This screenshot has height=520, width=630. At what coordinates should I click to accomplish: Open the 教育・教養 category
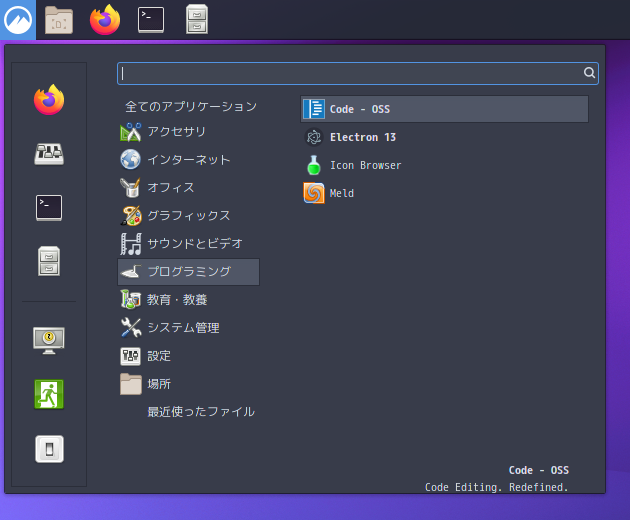coord(188,300)
